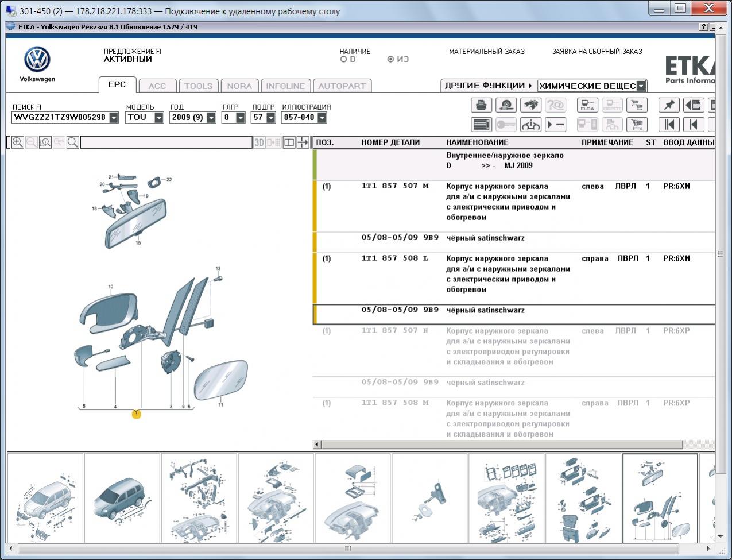
Task: Go to previous record icon
Action: [x=694, y=125]
